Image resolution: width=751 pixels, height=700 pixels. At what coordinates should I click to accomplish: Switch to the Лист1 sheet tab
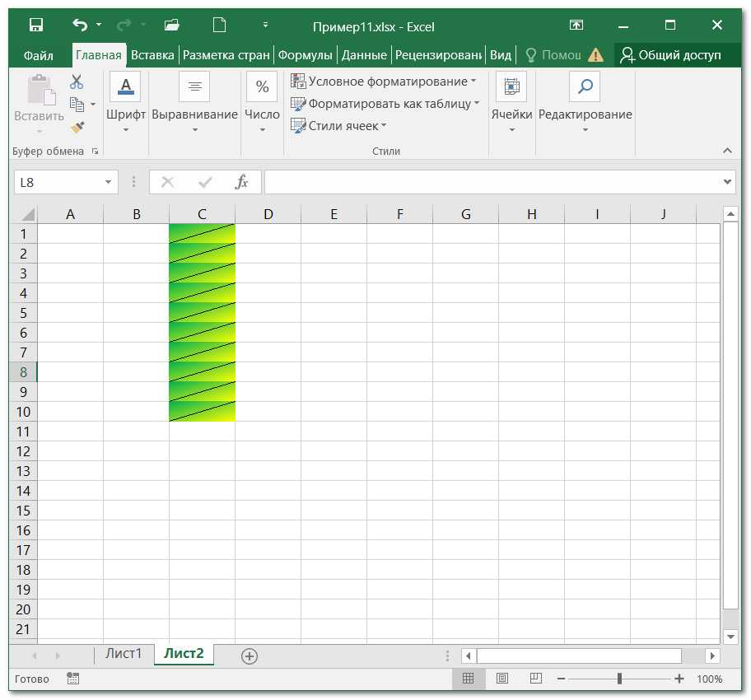(x=124, y=654)
